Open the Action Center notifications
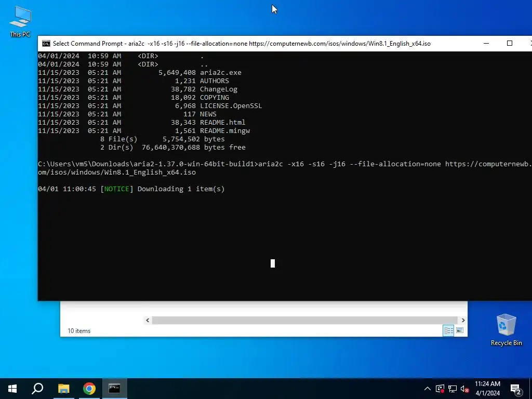 point(516,389)
